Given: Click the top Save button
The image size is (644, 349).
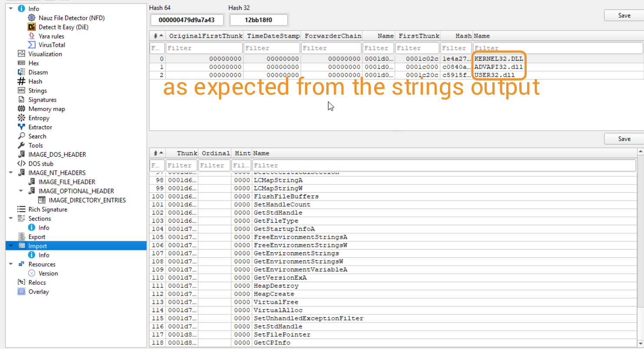Looking at the screenshot, I should pos(624,15).
